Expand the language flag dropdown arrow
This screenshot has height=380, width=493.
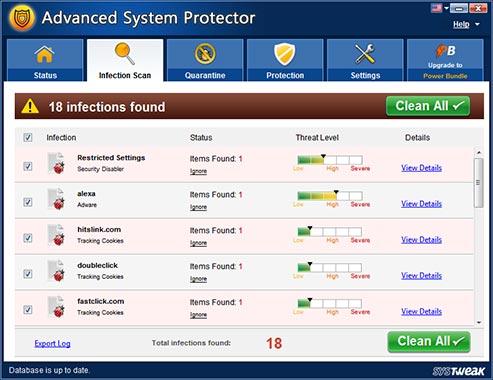[446, 8]
